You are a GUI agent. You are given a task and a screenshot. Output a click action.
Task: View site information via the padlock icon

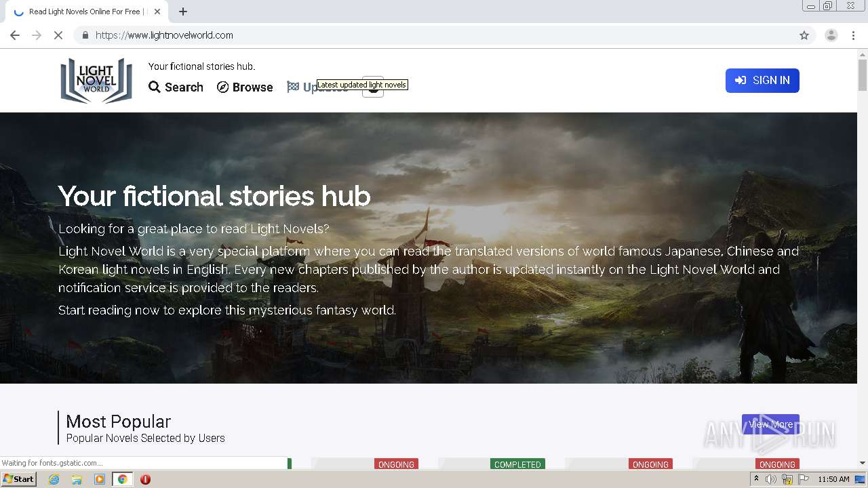click(x=85, y=35)
